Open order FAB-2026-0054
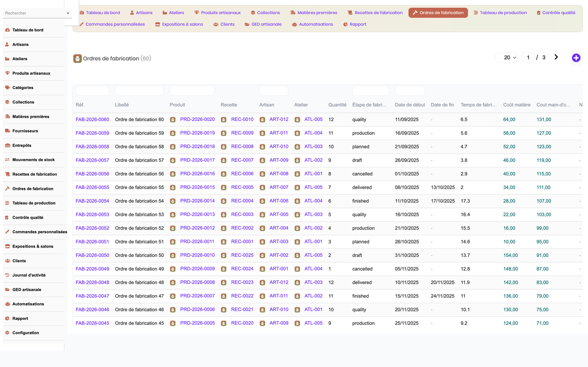Viewport: 588px width, 367px height. [x=92, y=201]
